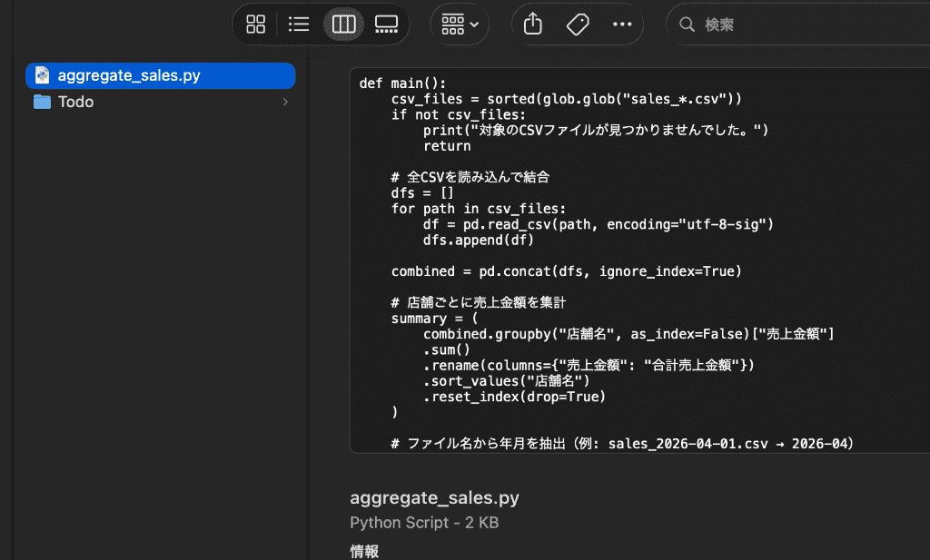Viewport: 930px width, 560px height.
Task: Switch Finder to icon view
Action: tap(255, 25)
